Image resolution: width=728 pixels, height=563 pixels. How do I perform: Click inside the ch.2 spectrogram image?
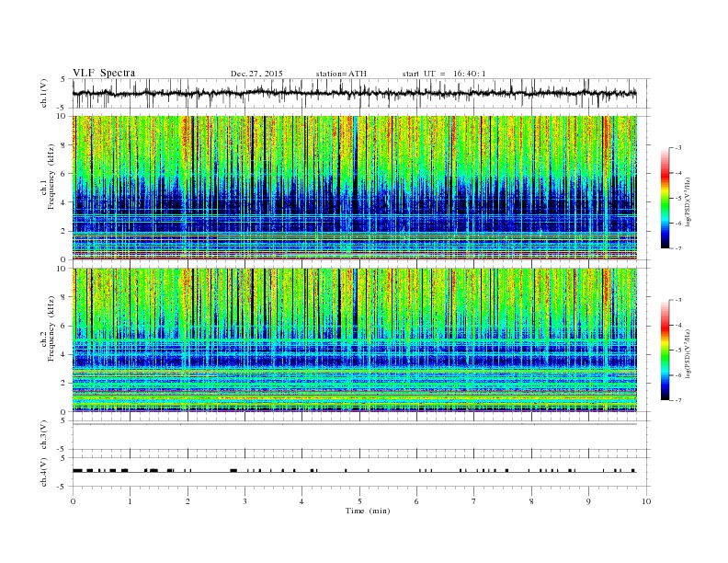pos(354,339)
